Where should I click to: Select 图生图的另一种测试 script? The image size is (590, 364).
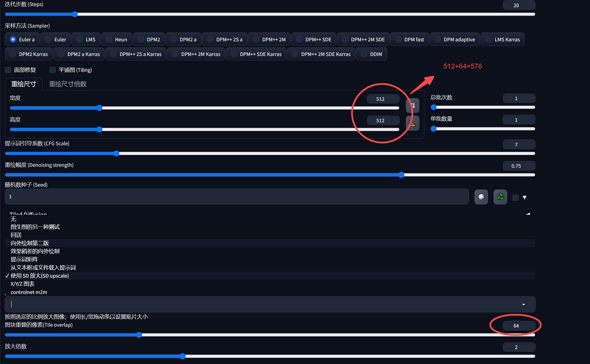coord(270,227)
